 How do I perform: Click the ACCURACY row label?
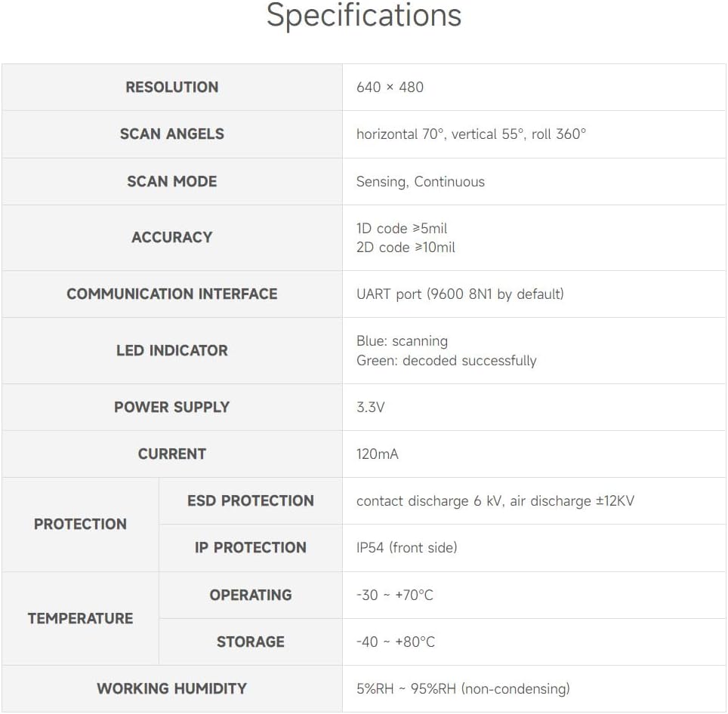click(172, 237)
